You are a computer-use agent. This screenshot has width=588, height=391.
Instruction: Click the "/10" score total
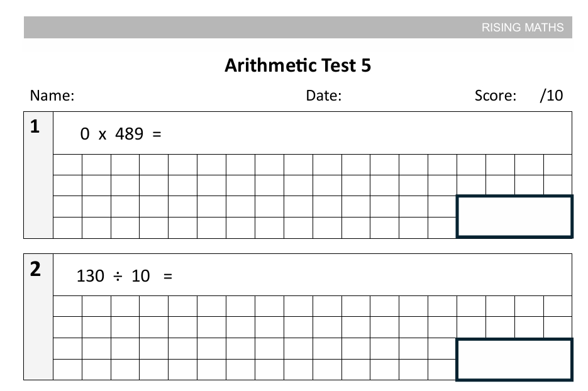tap(551, 96)
